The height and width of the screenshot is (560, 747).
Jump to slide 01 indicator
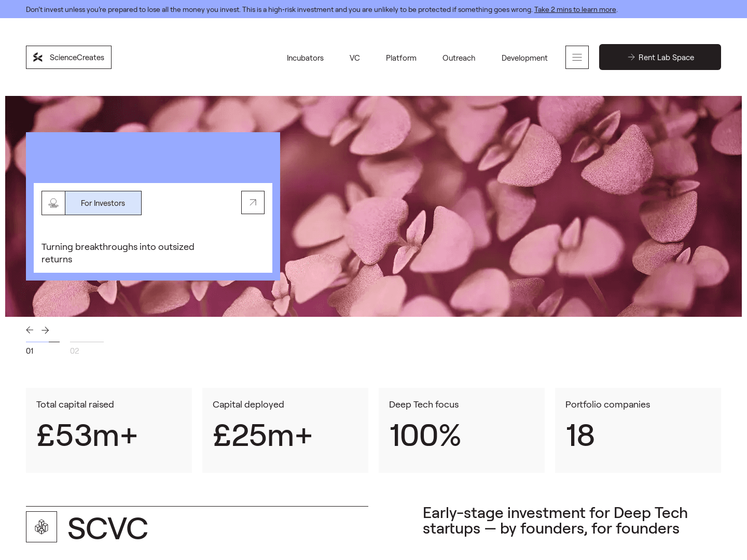click(43, 348)
